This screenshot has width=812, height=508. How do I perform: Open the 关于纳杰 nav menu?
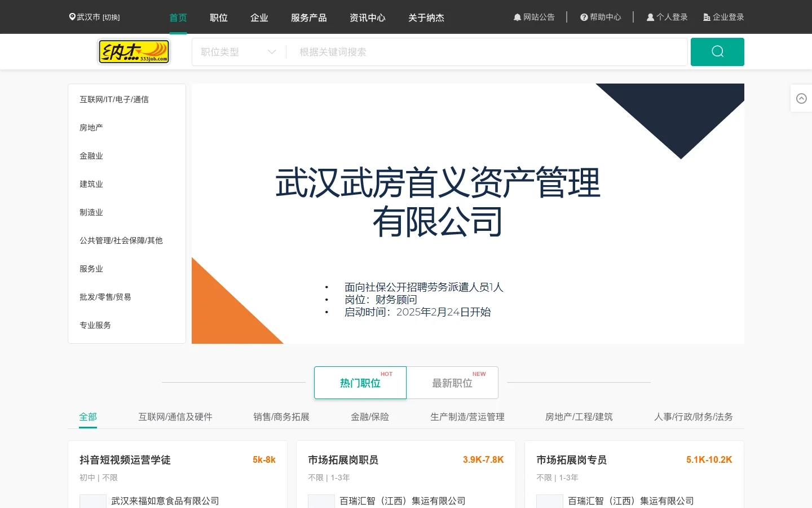(x=426, y=17)
